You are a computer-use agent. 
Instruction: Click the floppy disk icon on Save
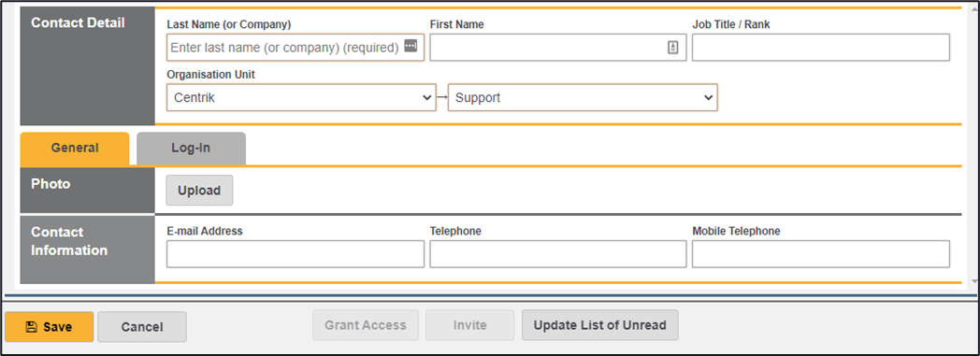[31, 327]
